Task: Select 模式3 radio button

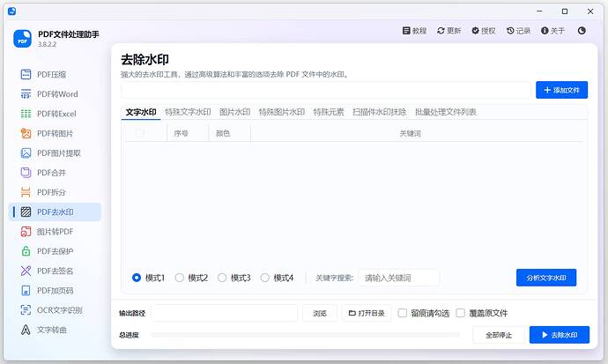Action: pyautogui.click(x=222, y=278)
